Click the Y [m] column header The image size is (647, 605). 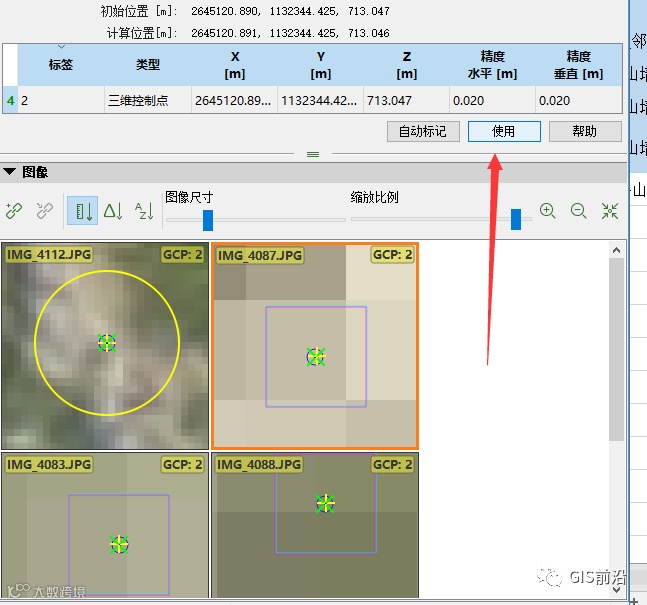click(321, 65)
